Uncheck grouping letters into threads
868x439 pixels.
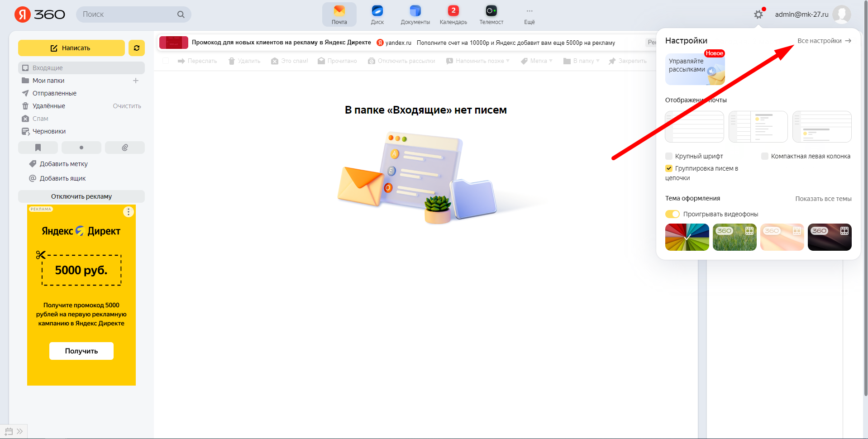[x=669, y=168]
